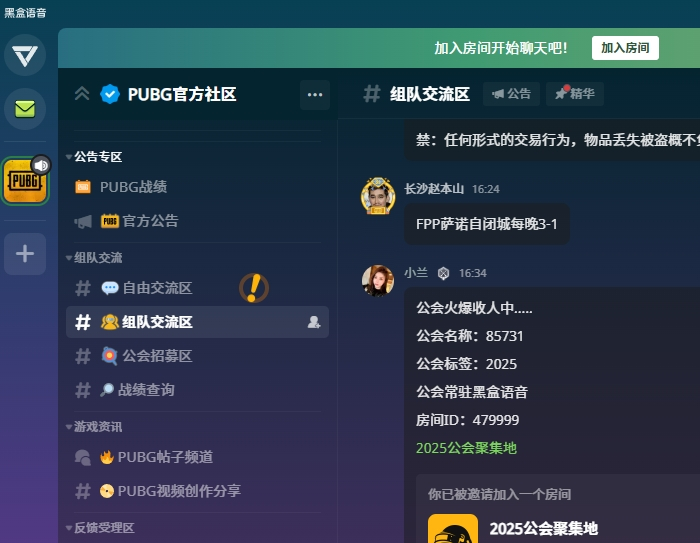Click the PUBG官方社区 server title
700x543 pixels.
pos(182,94)
